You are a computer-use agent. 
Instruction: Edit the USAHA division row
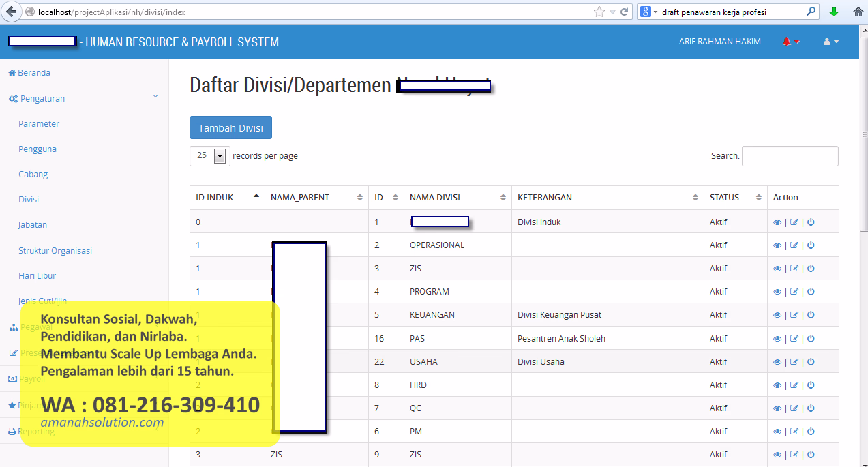pyautogui.click(x=794, y=362)
